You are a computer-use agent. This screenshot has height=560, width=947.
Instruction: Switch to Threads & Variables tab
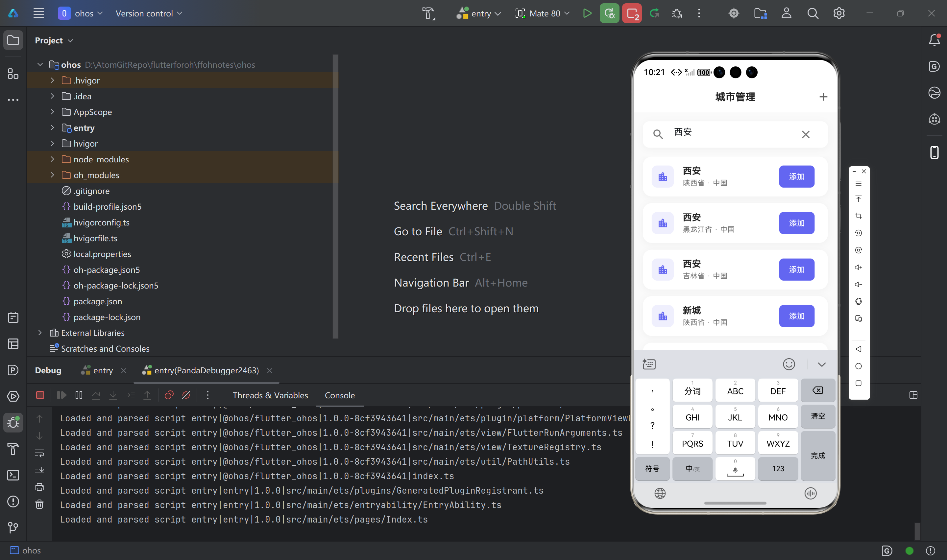[270, 395]
